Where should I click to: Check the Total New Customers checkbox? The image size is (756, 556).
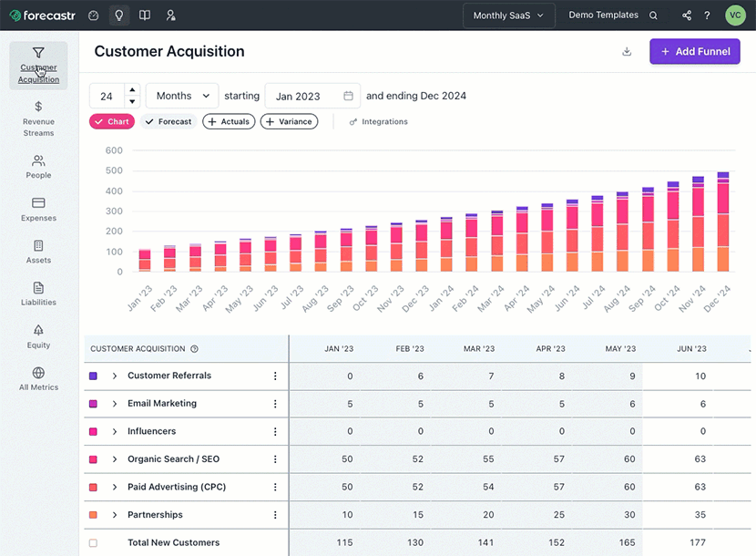93,543
